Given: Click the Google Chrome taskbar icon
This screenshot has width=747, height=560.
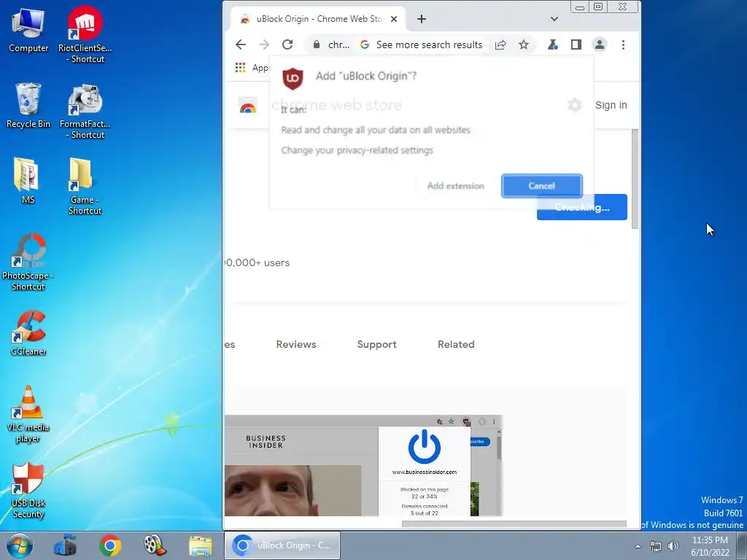Looking at the screenshot, I should (110, 545).
